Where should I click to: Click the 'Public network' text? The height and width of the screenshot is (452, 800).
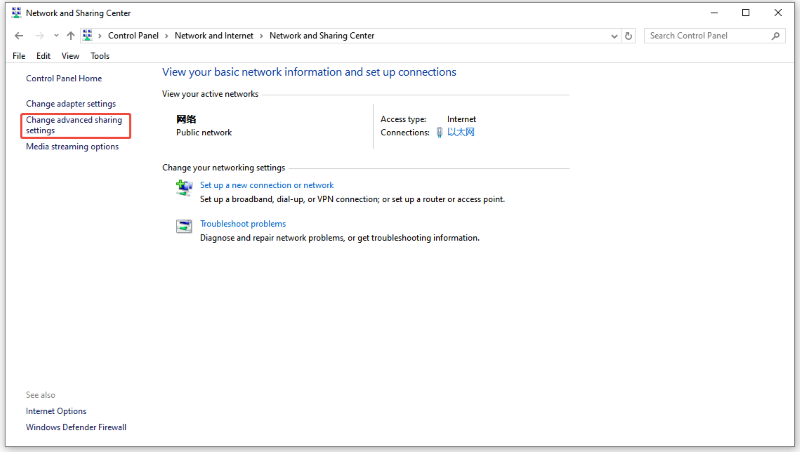[204, 133]
